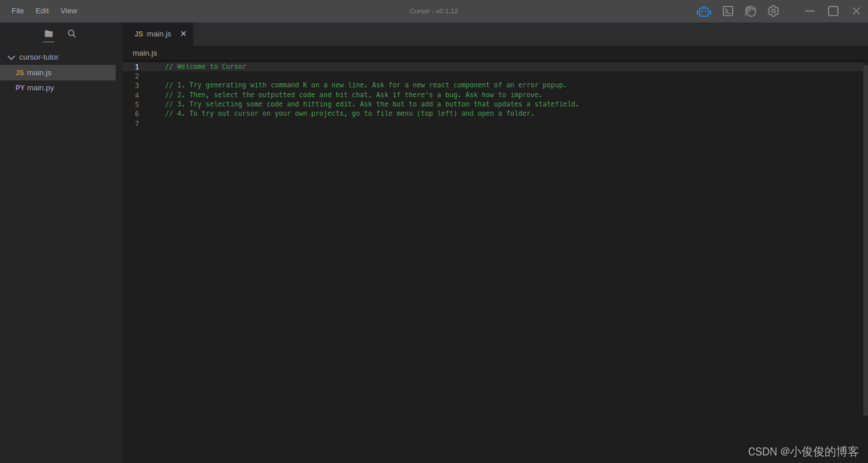Click the comment starting '// 1. Try generating'
This screenshot has height=463, width=868.
coord(366,85)
